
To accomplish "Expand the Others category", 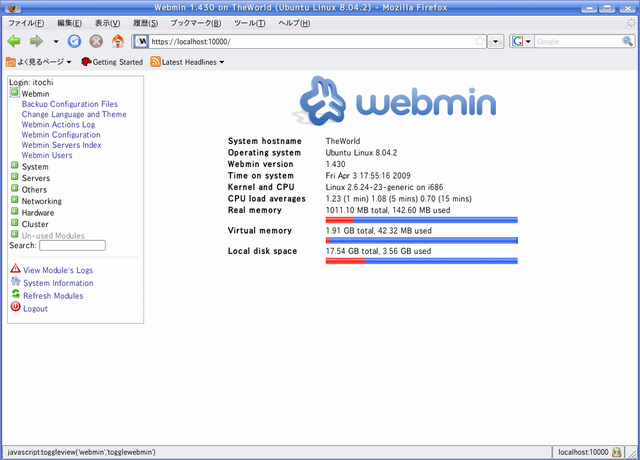I will (15, 188).
